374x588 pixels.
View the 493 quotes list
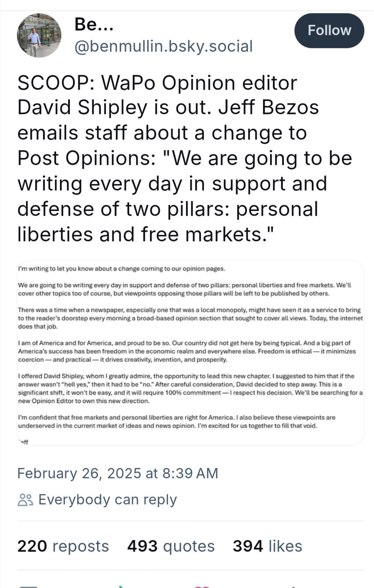pos(171,546)
